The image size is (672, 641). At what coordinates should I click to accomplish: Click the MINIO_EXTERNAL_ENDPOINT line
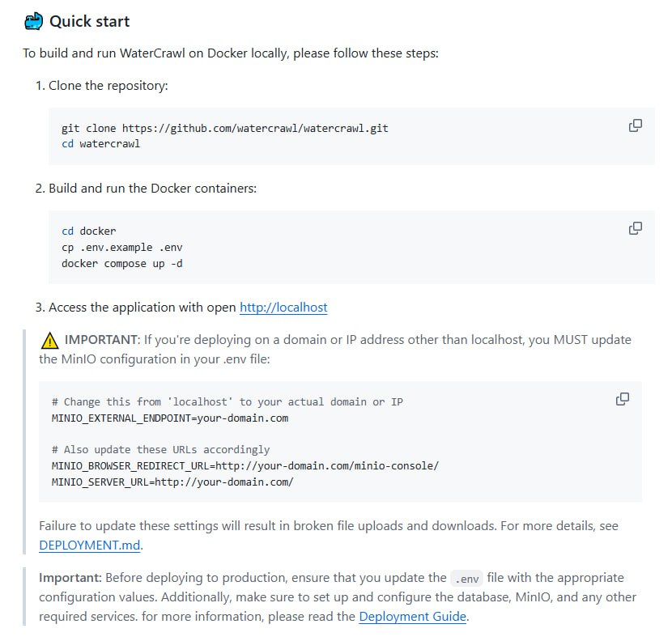(170, 418)
